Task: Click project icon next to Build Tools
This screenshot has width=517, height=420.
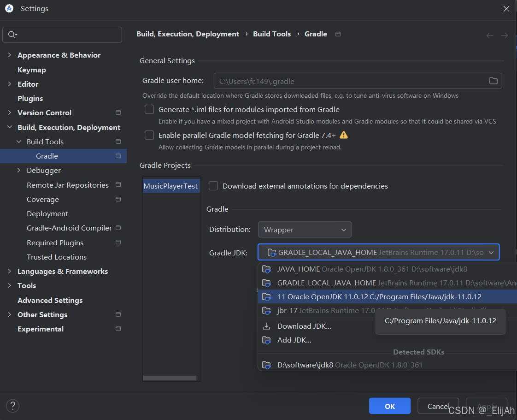Action: pyautogui.click(x=118, y=142)
